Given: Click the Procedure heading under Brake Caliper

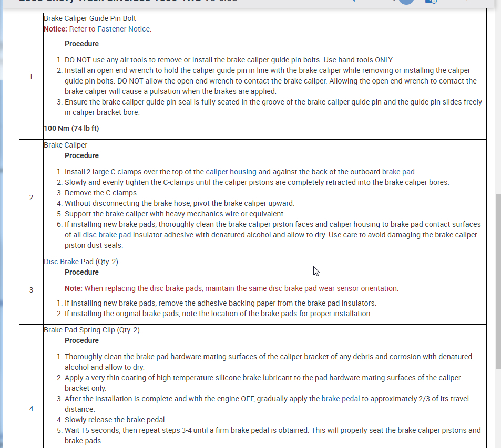Looking at the screenshot, I should pyautogui.click(x=82, y=155).
